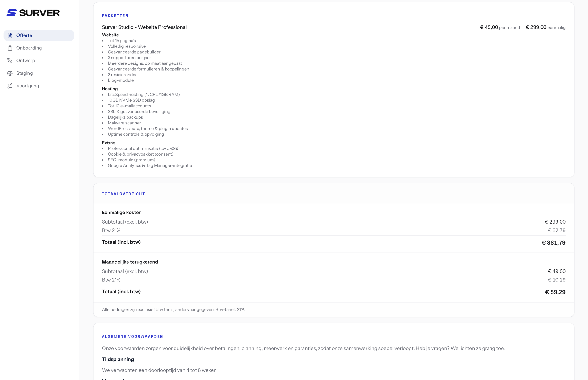The height and width of the screenshot is (380, 588).
Task: Click the SURVER brand wordmark
Action: click(x=40, y=13)
